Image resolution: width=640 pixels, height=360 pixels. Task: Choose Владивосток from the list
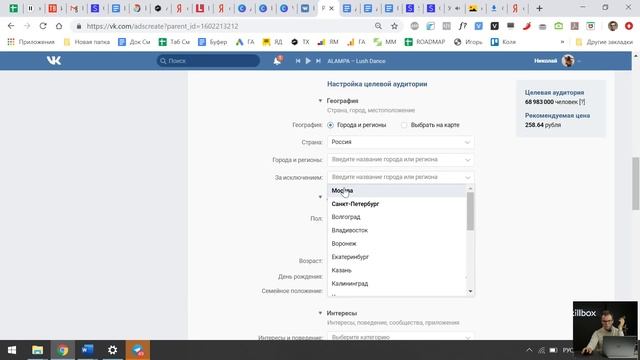pyautogui.click(x=397, y=230)
